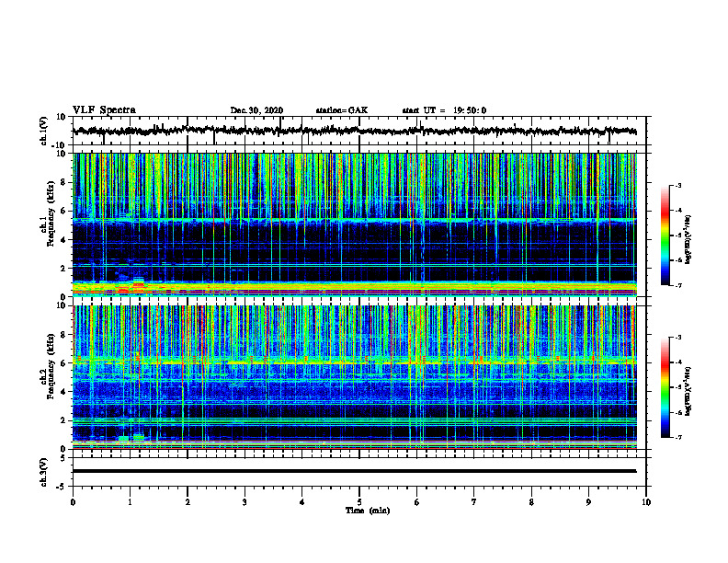The width and height of the screenshot is (728, 563).
Task: Click the "-7" label on ch.2 color bar
Action: tap(678, 438)
